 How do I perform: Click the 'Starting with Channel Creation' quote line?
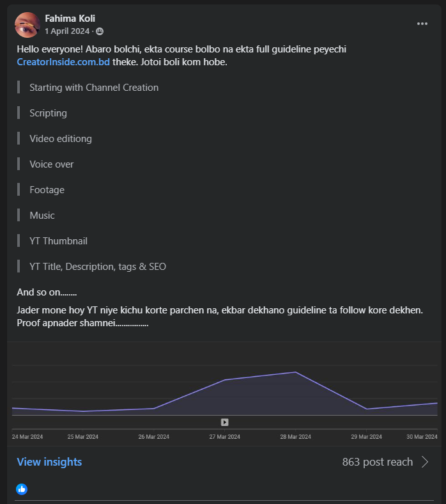coord(94,88)
